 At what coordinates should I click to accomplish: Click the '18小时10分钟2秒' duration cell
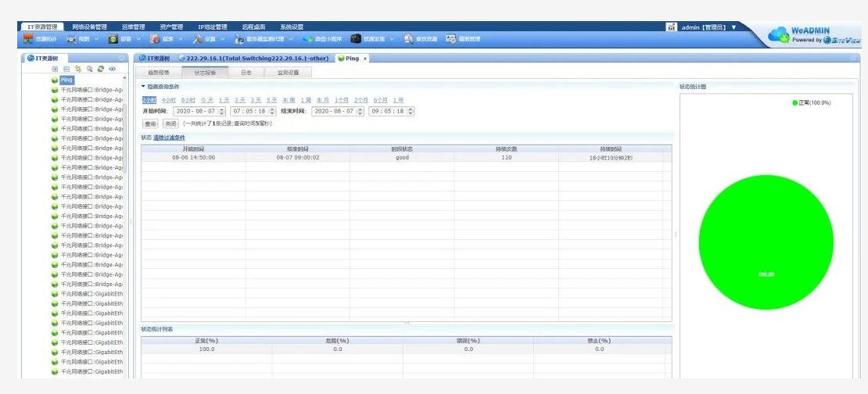point(611,158)
